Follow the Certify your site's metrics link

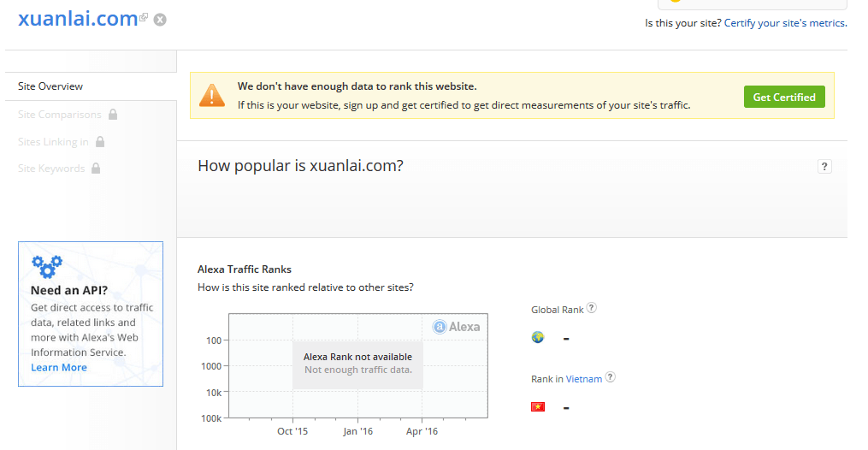pyautogui.click(x=786, y=23)
